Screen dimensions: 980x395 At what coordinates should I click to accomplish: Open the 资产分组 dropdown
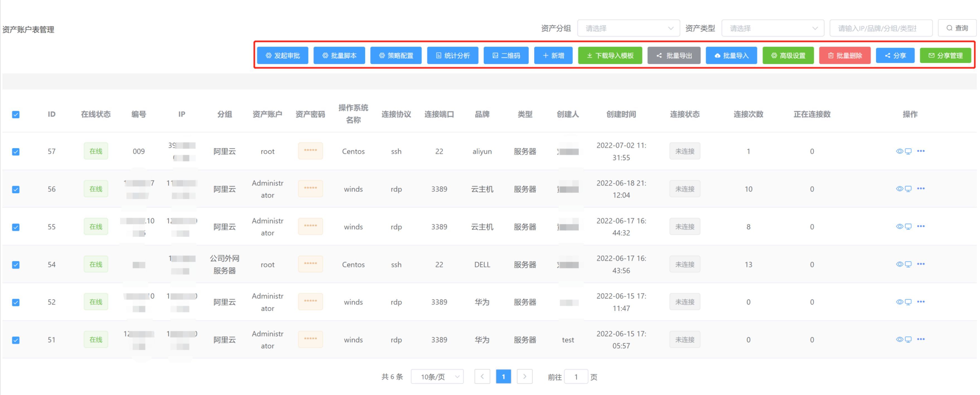629,28
